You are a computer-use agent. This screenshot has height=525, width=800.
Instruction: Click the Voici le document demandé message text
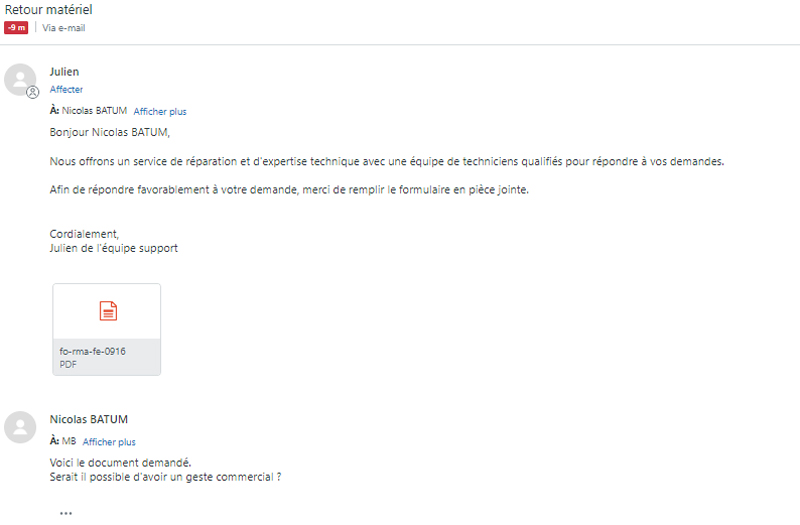pyautogui.click(x=120, y=463)
